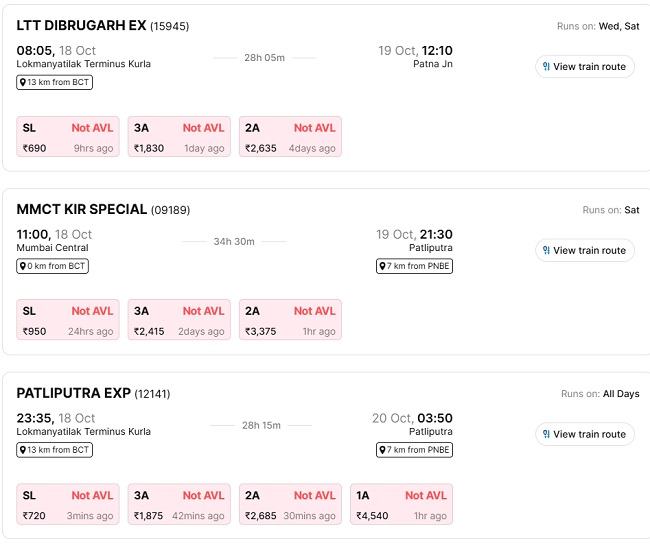View train route for MMCT KIR Special

[x=589, y=251]
